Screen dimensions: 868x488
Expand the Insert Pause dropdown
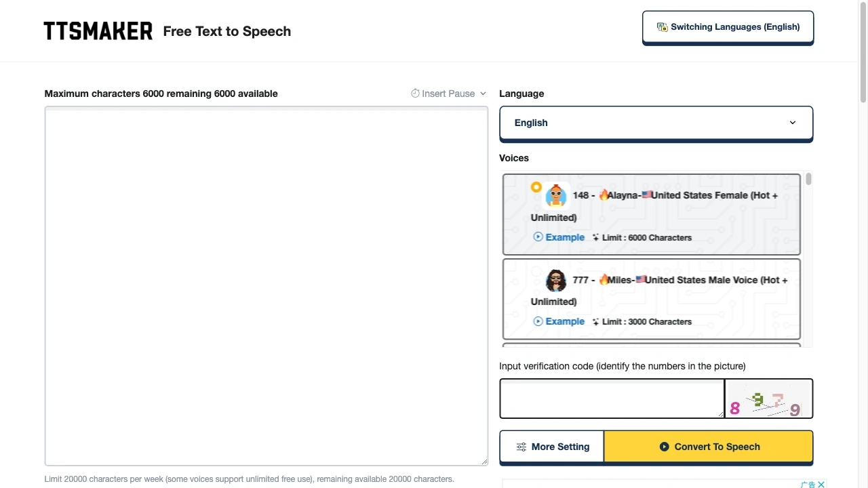click(x=482, y=93)
